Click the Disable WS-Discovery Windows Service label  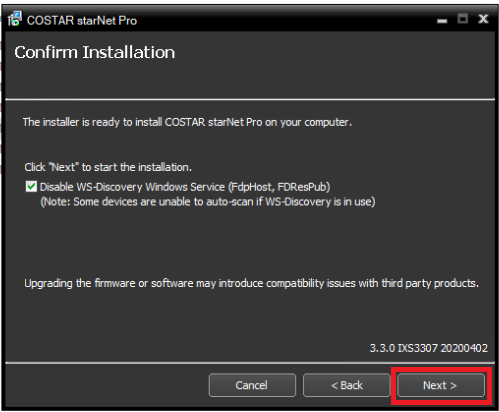point(185,187)
